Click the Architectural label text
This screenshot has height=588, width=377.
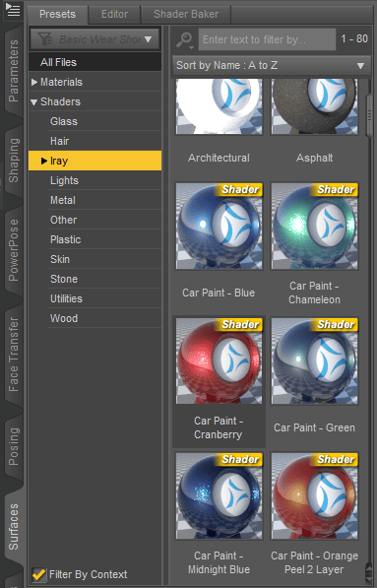coord(219,158)
